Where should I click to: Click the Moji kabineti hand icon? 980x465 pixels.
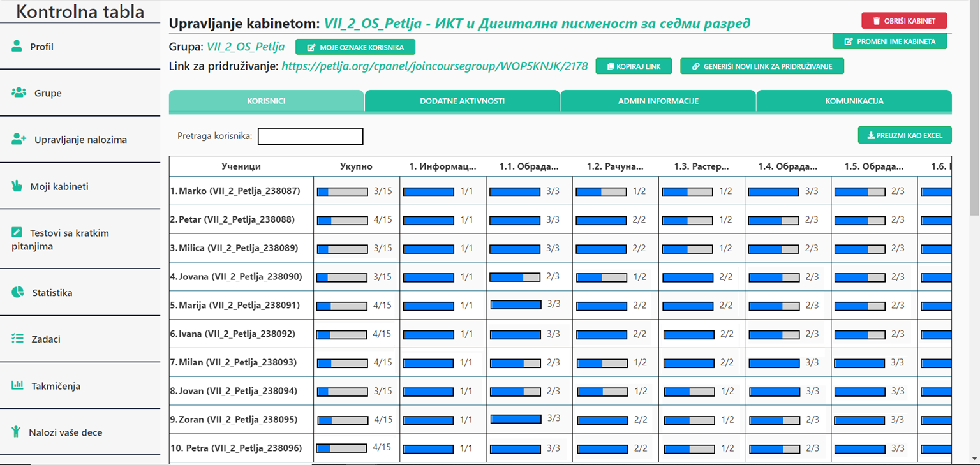[17, 186]
